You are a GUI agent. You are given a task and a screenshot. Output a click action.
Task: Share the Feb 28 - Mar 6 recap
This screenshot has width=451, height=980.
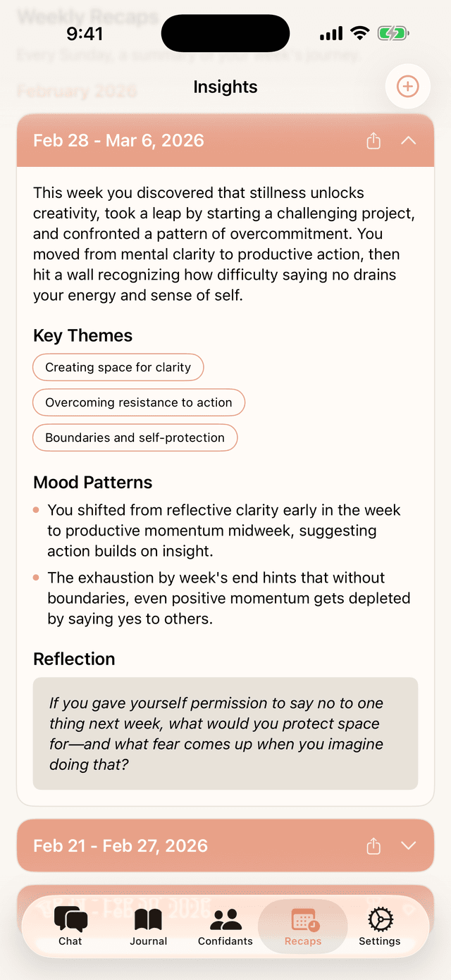pyautogui.click(x=373, y=141)
